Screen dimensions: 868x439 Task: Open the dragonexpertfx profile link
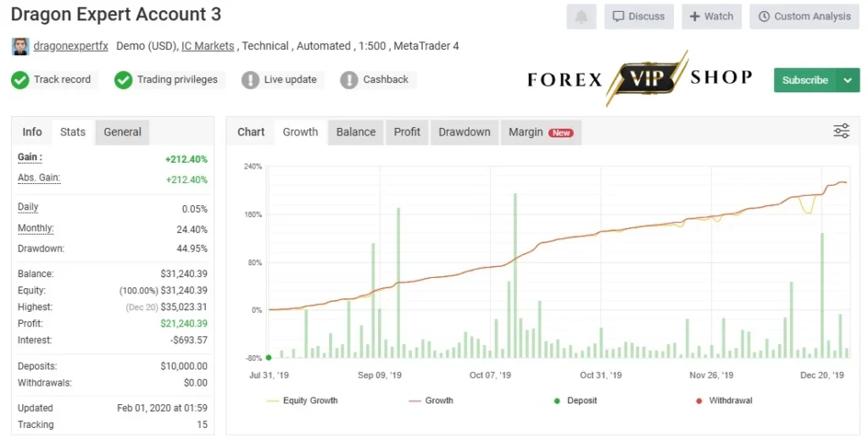(71, 47)
